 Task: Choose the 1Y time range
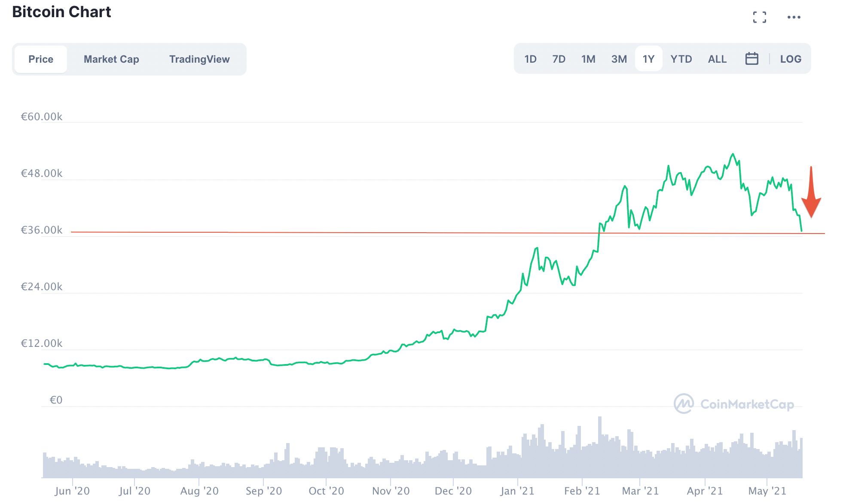point(648,59)
